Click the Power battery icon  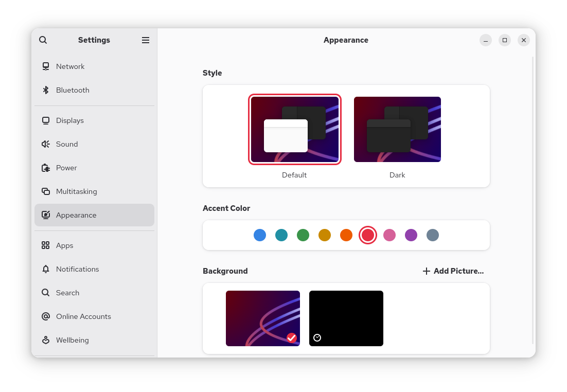46,168
